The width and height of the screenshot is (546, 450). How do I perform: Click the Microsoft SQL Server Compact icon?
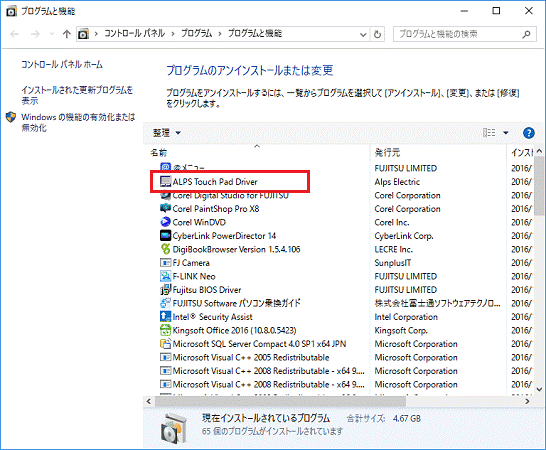tap(165, 344)
